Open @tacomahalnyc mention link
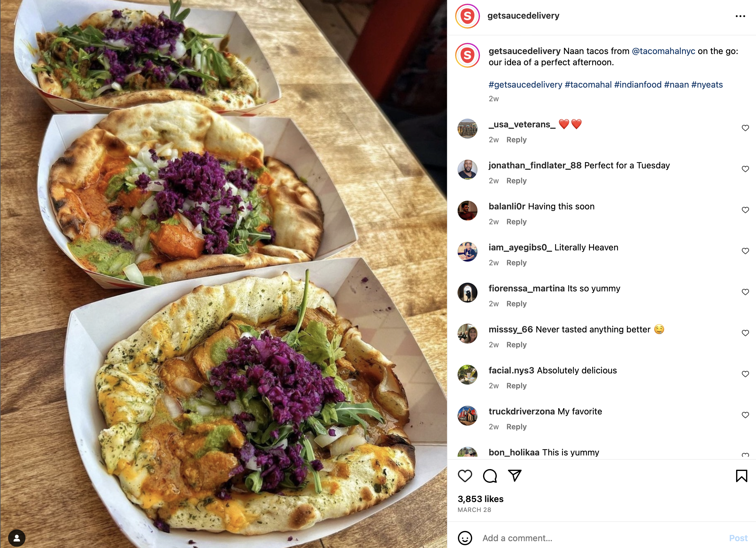 pos(663,51)
